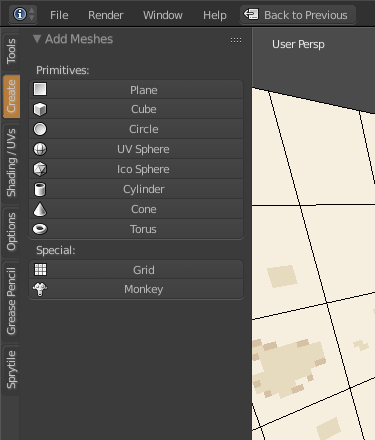Open the Grease Pencil tab
Viewport: 375px width, 440px height.
point(11,301)
